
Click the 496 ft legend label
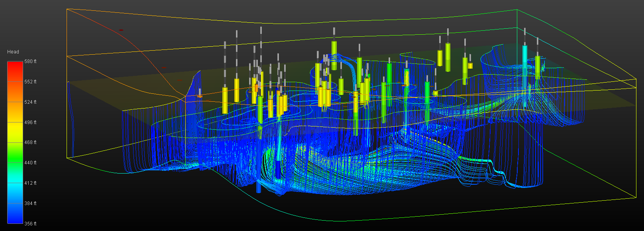pyautogui.click(x=30, y=122)
